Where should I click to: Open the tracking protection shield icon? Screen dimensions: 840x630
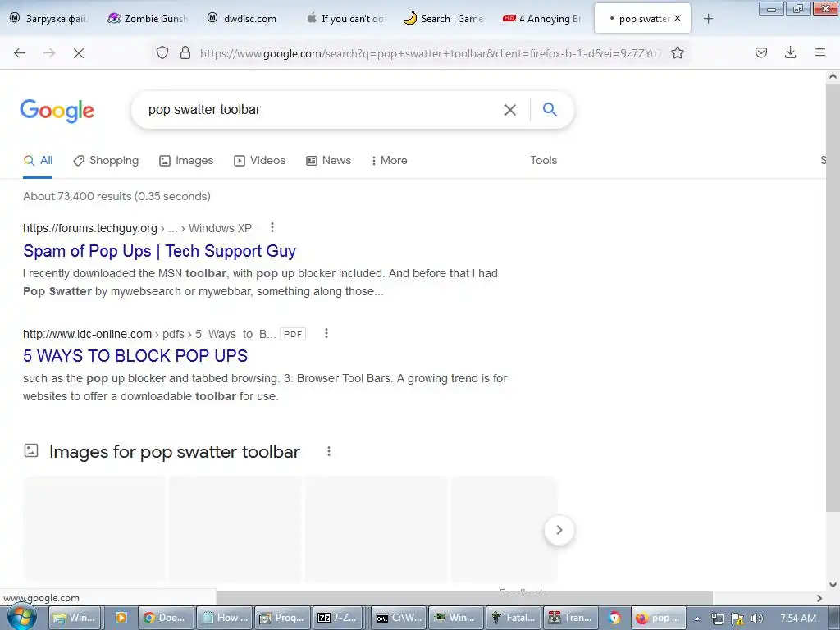pos(162,53)
